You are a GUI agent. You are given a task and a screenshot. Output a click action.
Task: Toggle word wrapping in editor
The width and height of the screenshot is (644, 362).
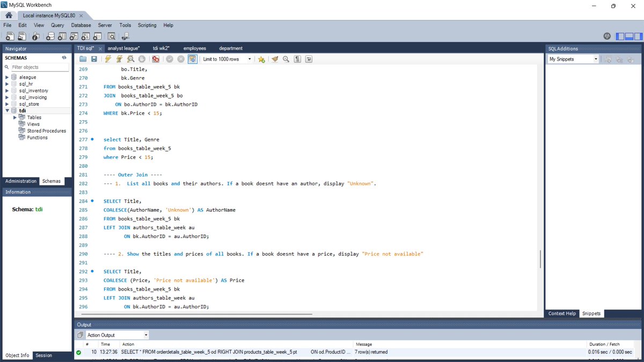[309, 59]
